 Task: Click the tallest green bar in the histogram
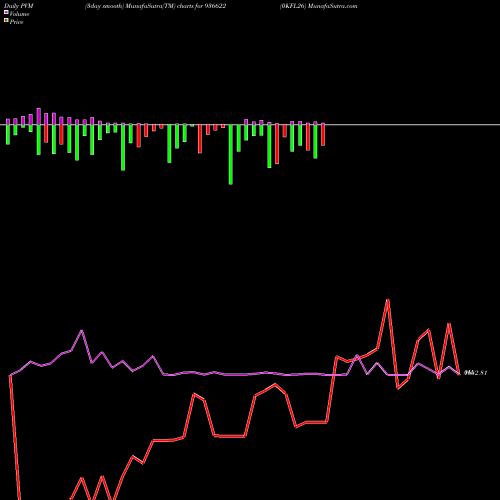(x=231, y=154)
